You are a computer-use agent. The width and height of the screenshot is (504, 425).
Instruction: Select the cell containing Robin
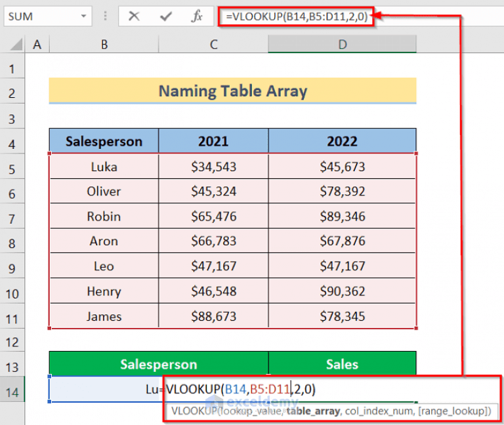point(104,216)
